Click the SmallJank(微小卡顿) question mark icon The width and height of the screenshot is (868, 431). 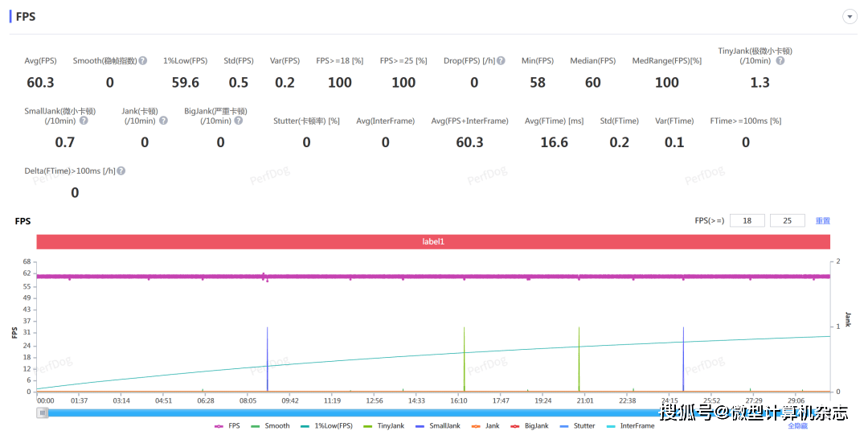83,121
